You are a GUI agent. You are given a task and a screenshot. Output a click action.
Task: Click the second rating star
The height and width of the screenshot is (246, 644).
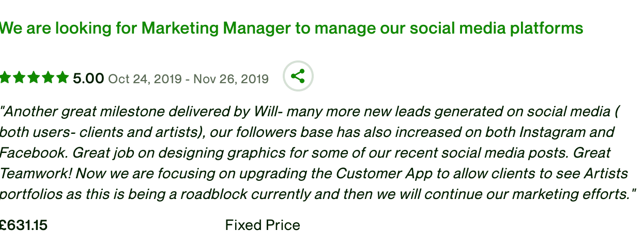[x=19, y=78]
